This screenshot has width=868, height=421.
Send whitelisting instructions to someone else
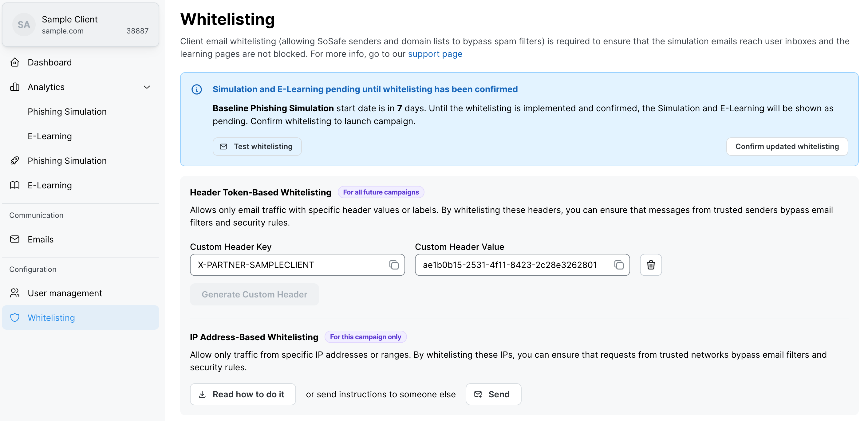tap(493, 394)
